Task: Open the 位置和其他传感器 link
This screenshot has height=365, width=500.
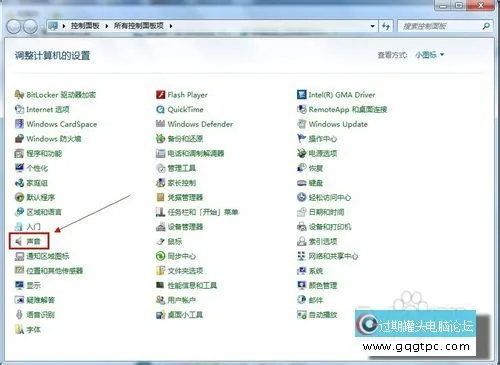Action: (55, 271)
